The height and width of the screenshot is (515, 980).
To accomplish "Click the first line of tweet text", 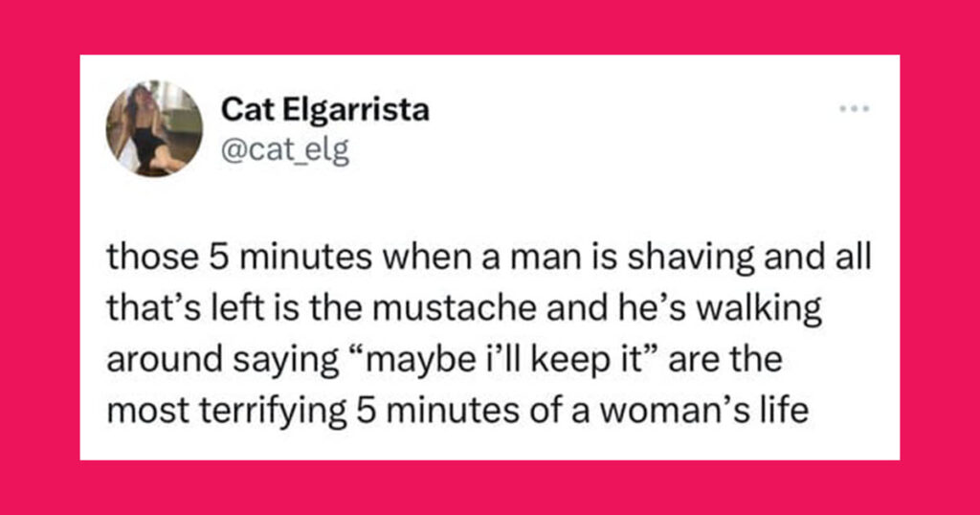I will click(x=489, y=258).
